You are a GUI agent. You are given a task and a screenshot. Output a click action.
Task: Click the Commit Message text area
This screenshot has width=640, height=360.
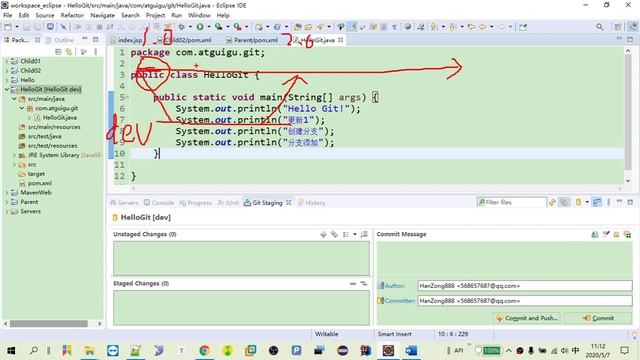coord(504,259)
